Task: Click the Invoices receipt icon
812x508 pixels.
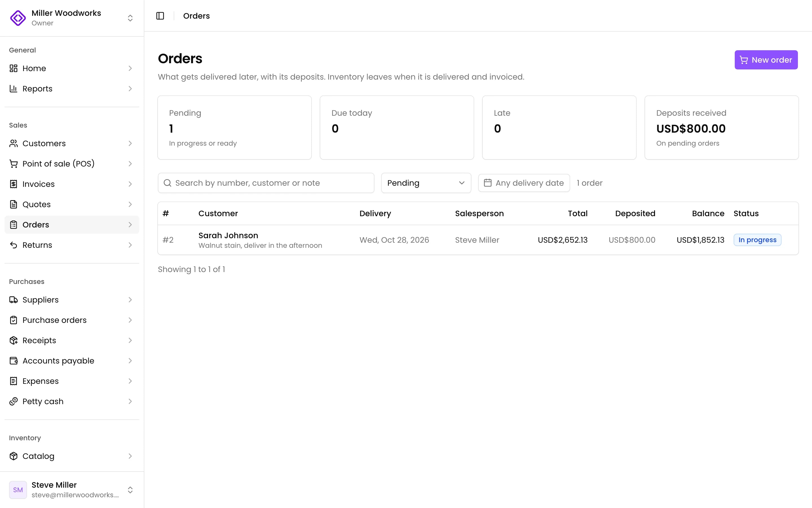Action: 14,184
